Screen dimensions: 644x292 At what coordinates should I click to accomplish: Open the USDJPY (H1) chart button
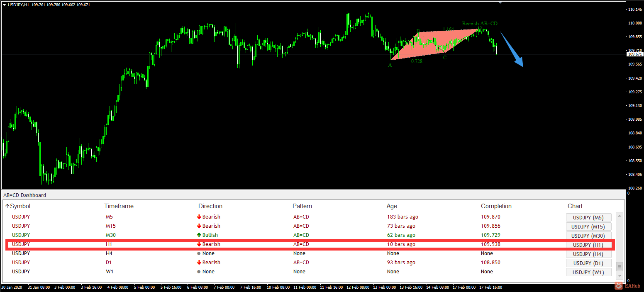tap(589, 245)
